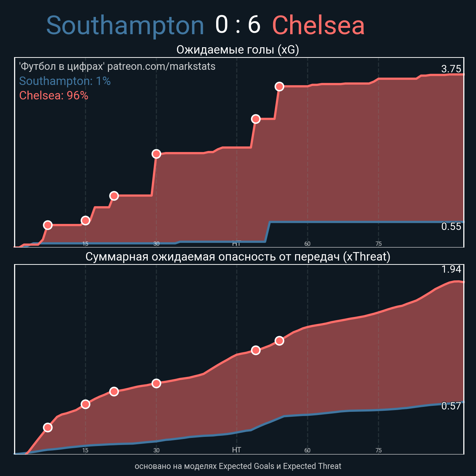The image size is (476, 476).
Task: Click the Southampton: 1% win probability label
Action: (65, 81)
